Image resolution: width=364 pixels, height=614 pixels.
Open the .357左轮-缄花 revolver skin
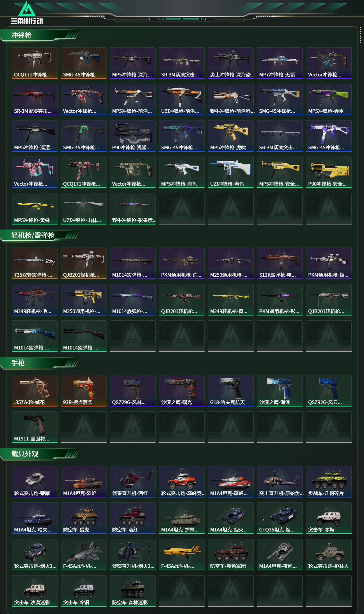[x=35, y=390]
